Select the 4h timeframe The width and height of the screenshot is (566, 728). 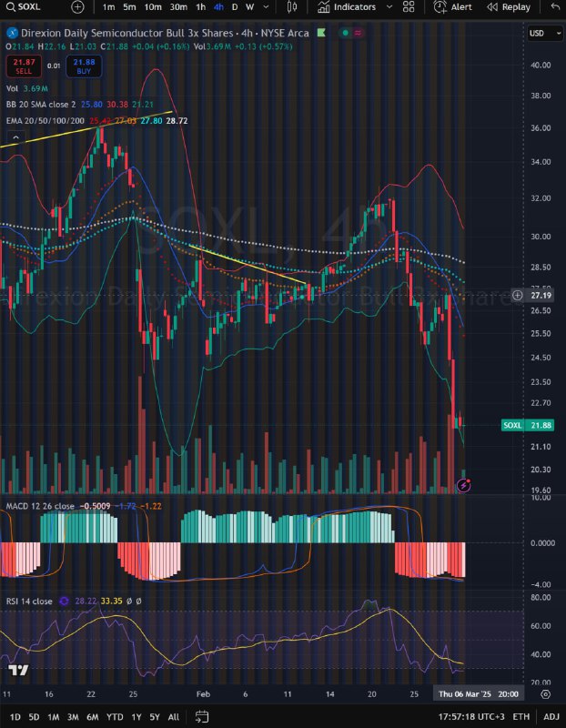218,7
